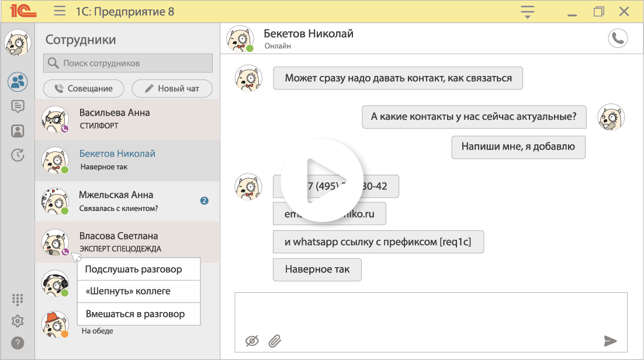Image resolution: width=644 pixels, height=360 pixels.
Task: Open application settings gear
Action: (18, 321)
